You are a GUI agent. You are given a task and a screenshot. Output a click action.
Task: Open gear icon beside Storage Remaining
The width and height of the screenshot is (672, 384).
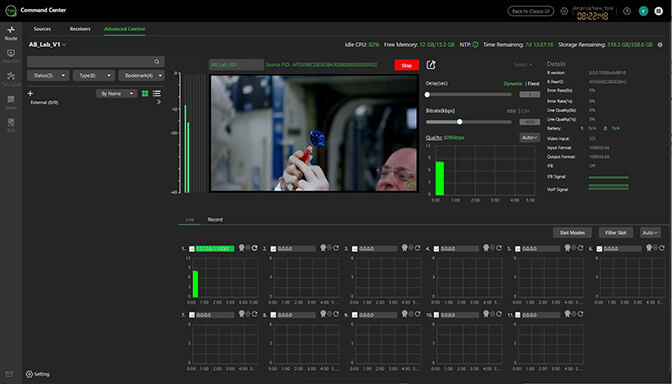[x=660, y=45]
